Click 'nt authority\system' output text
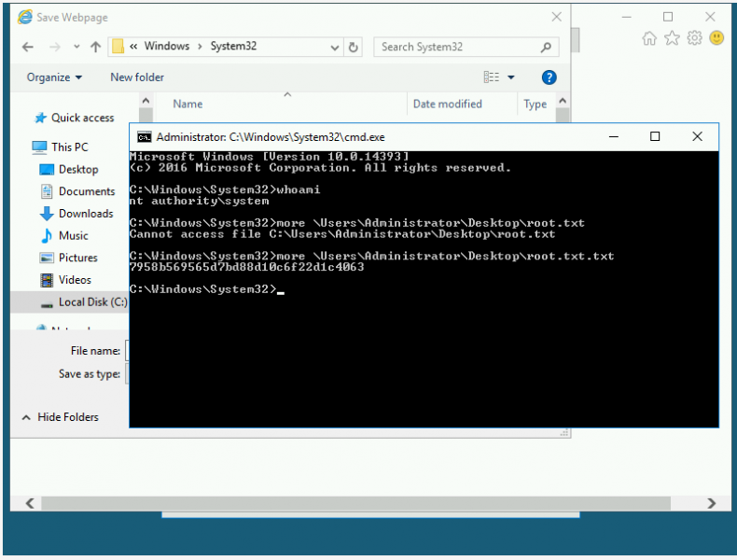The height and width of the screenshot is (560, 737). pos(200,201)
